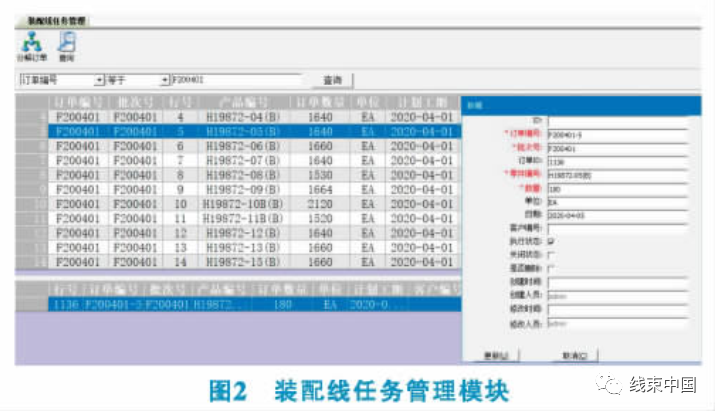Screen dimensions: 719x415
Task: Click the 数量 field showing 180
Action: click(x=618, y=188)
